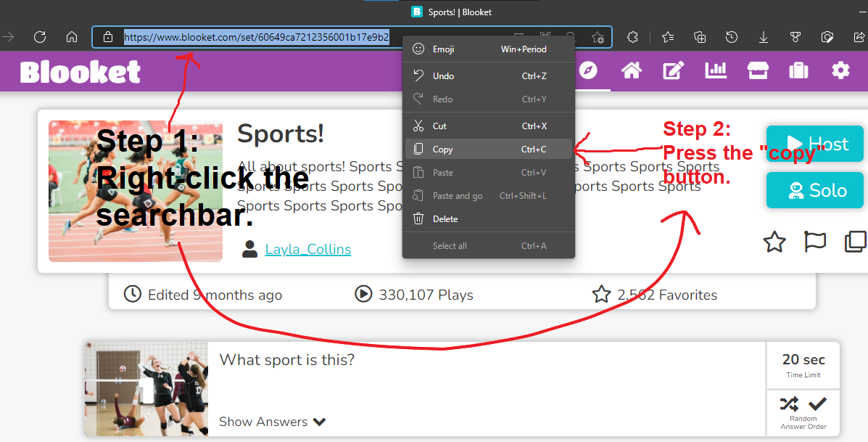The image size is (868, 442).
Task: Select the Sports! | Blooket browser tab
Action: pos(451,12)
